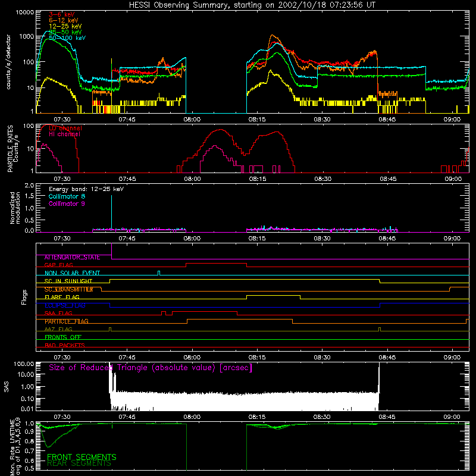
Task: Click the BAD_PACKETS flag label
Action: pos(65,346)
